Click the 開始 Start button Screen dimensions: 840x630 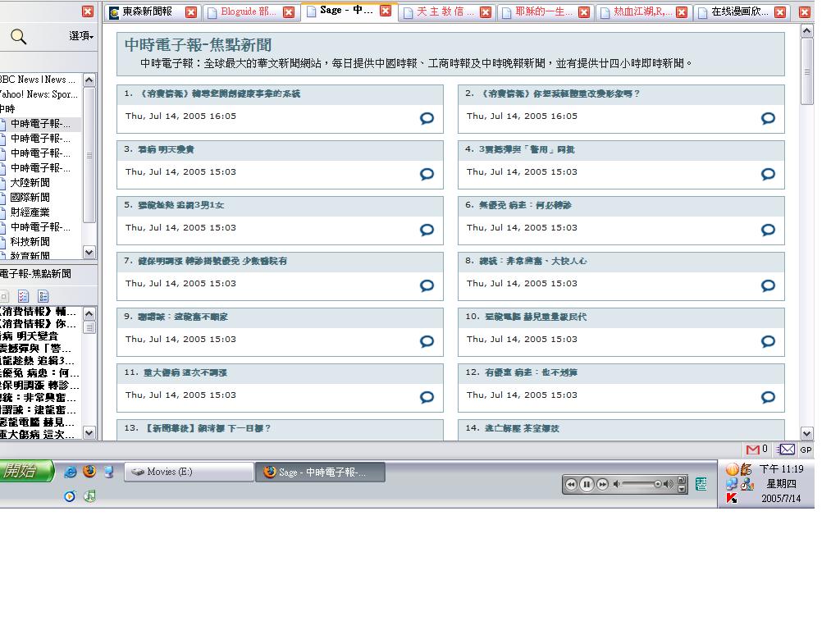pyautogui.click(x=25, y=471)
